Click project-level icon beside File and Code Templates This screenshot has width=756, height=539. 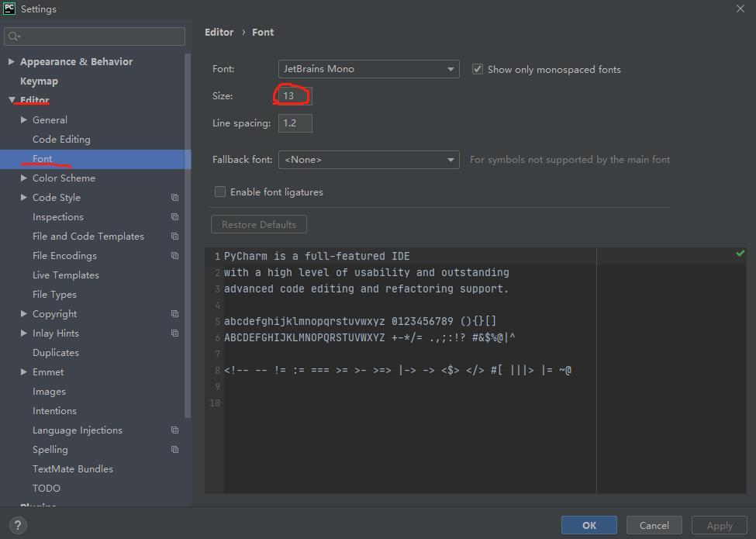174,237
